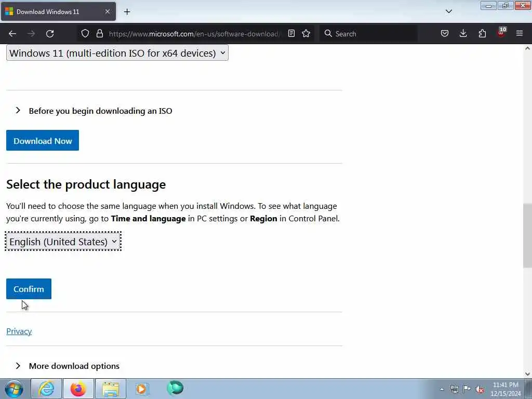532x399 pixels.
Task: Open the taskbar clock showing 11:41 PM
Action: click(506, 389)
